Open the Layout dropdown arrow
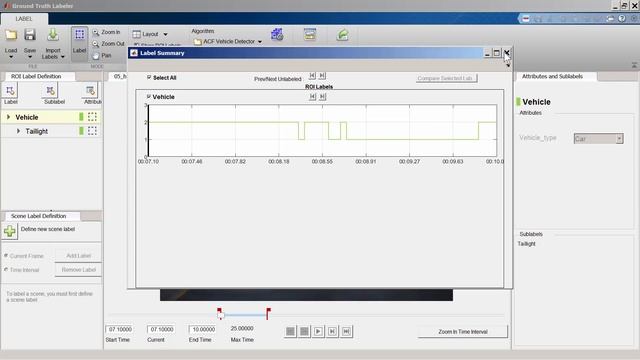The height and width of the screenshot is (360, 640). [x=165, y=34]
